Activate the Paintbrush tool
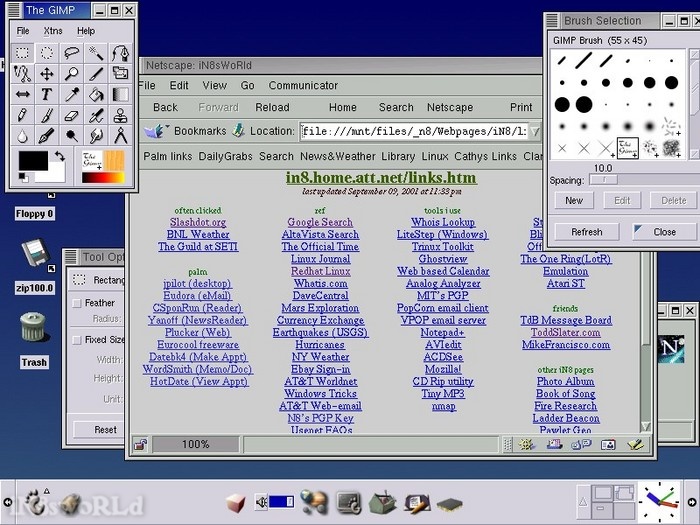This screenshot has height=525, width=700. tap(47, 115)
